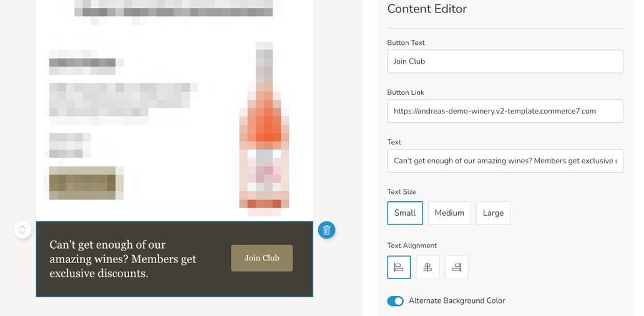Delete the block with the trash icon
The image size is (644, 316).
pos(326,230)
